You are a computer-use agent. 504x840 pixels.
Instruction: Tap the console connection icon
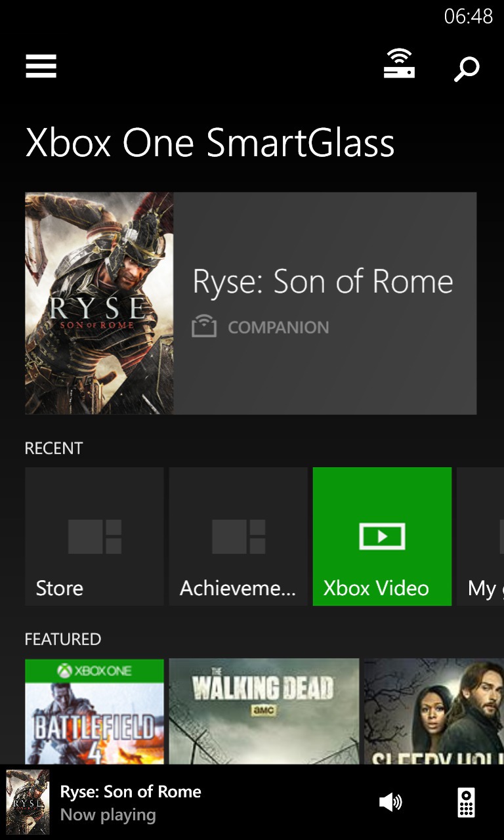click(399, 64)
